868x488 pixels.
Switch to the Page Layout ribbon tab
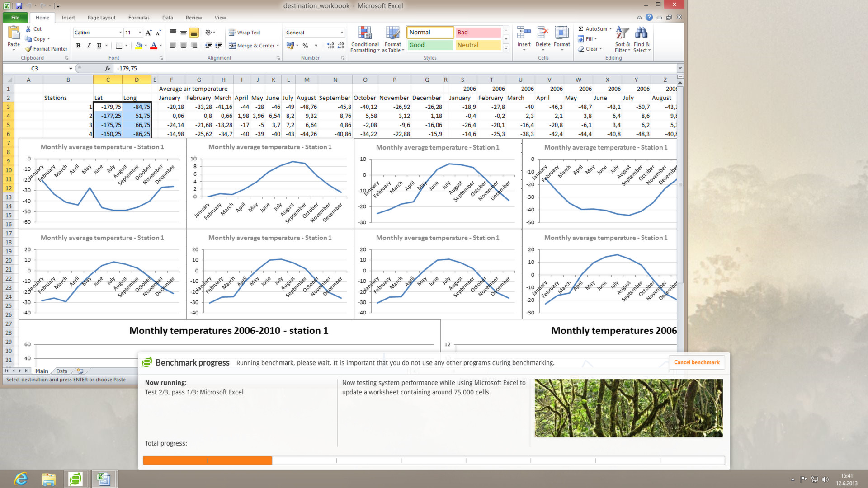101,18
